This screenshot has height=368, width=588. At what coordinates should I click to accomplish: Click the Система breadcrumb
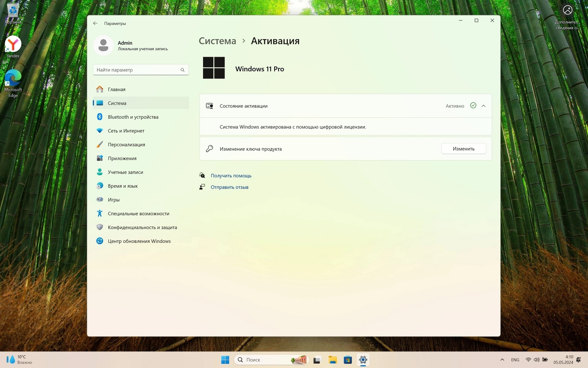217,41
